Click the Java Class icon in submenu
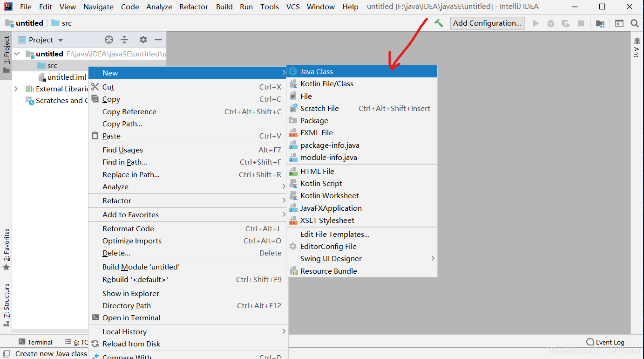Image resolution: width=644 pixels, height=359 pixels. coord(293,71)
